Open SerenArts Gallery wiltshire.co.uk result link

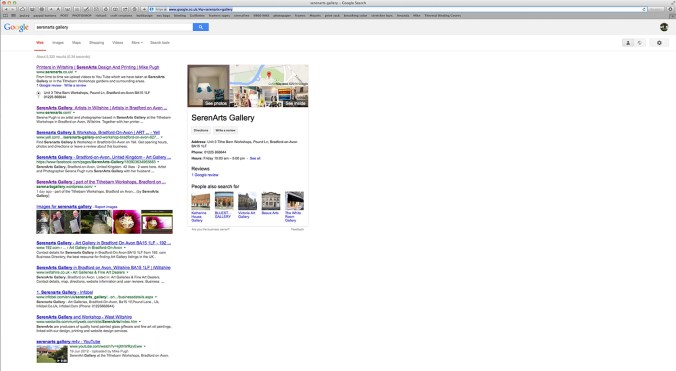click(x=103, y=268)
